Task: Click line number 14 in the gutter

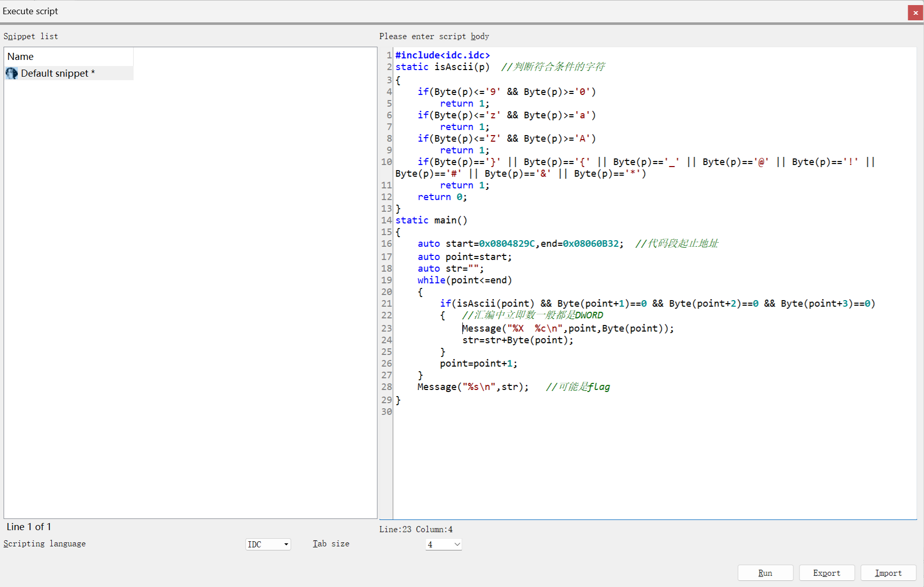Action: [387, 220]
